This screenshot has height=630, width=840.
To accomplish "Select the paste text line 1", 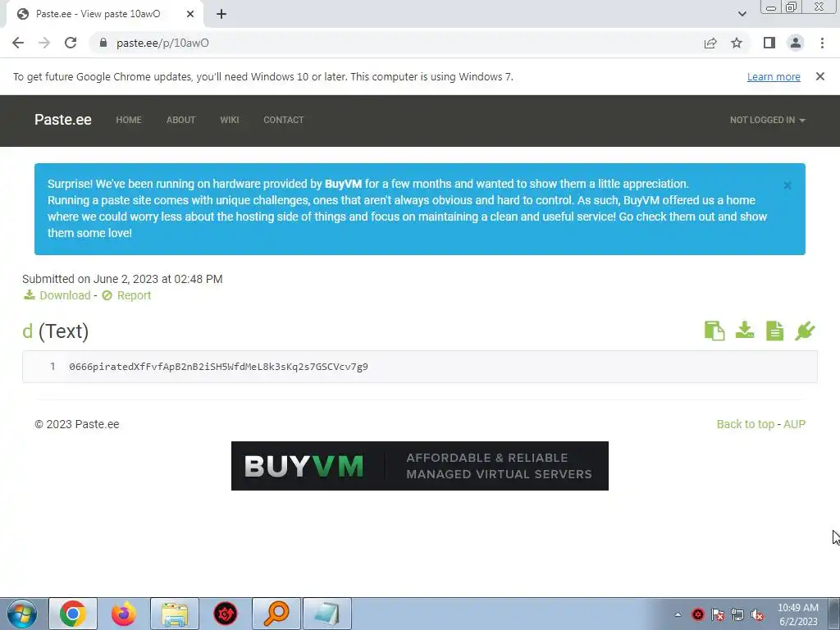I will [218, 367].
